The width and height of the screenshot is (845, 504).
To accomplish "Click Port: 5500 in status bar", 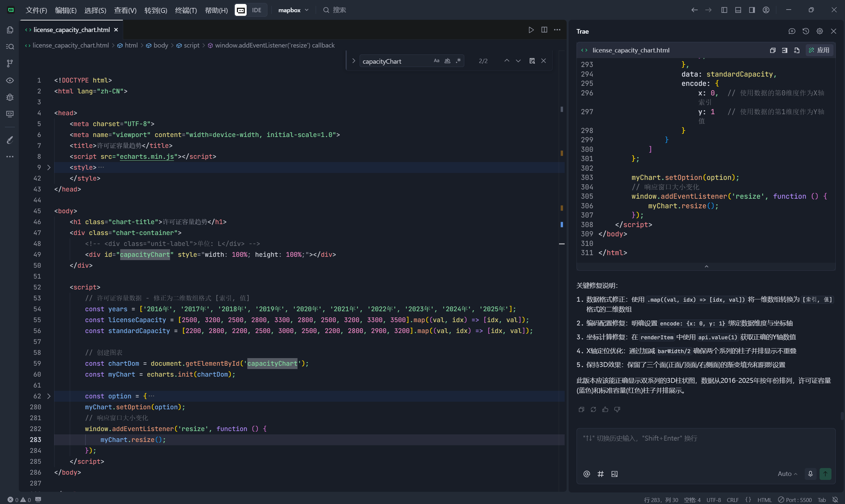I will (x=795, y=500).
